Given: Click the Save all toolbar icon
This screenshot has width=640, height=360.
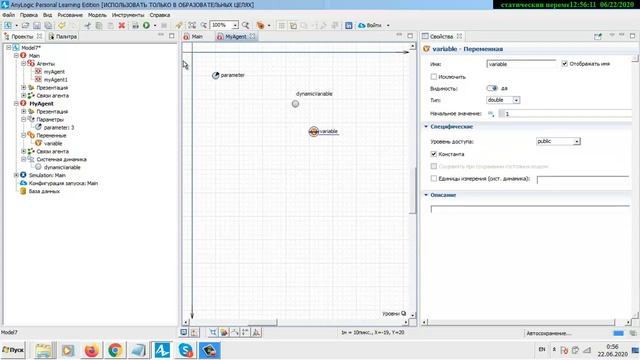Looking at the screenshot, I should [x=48, y=25].
